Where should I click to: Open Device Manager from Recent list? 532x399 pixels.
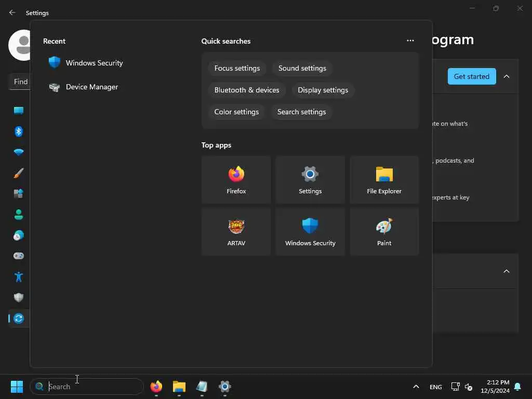pos(83,87)
